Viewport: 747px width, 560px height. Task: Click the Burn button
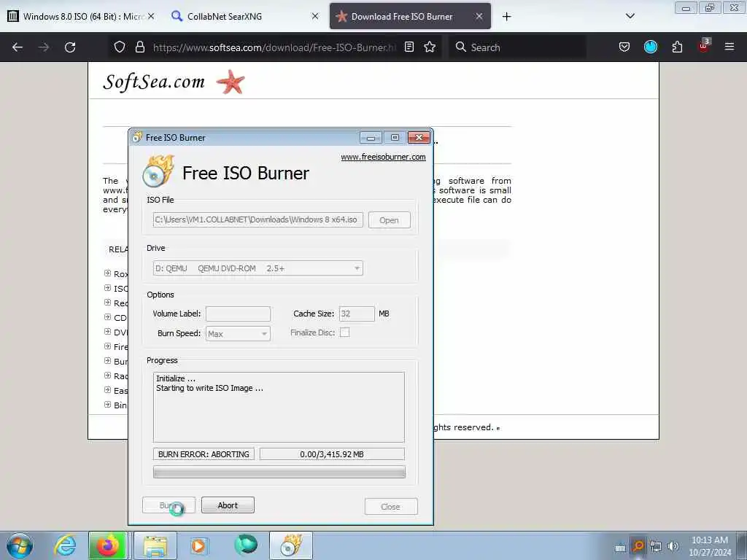tap(169, 505)
